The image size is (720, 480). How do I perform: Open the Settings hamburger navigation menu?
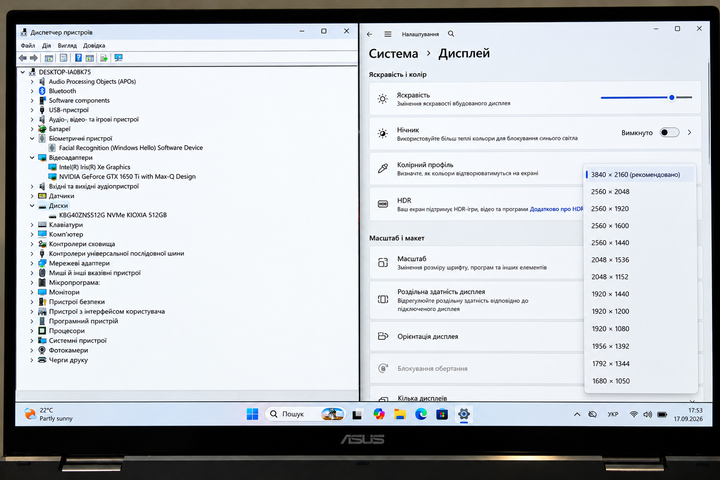tap(388, 34)
